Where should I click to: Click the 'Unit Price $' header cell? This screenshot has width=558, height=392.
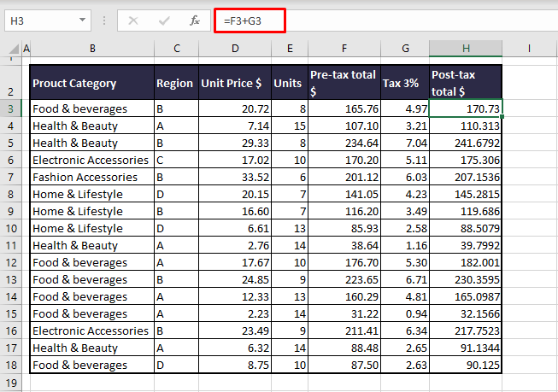click(x=235, y=83)
